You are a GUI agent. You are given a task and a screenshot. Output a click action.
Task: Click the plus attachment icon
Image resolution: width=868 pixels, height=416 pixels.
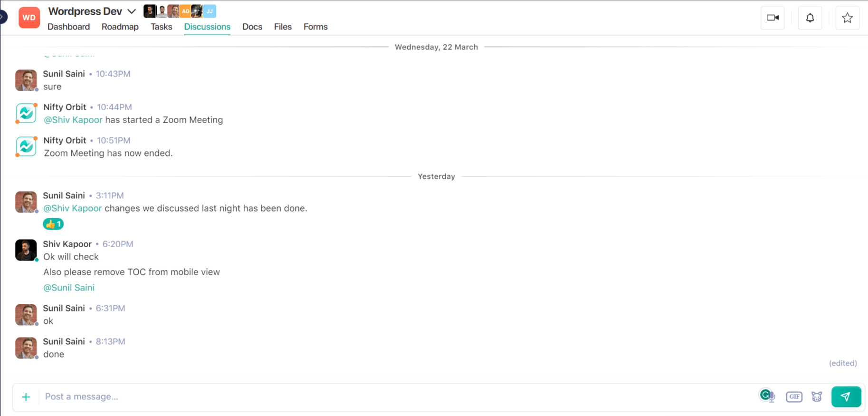(x=26, y=397)
